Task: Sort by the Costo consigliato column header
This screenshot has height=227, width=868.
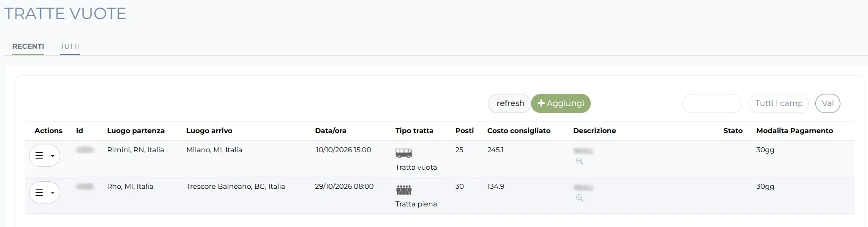Action: coord(519,131)
